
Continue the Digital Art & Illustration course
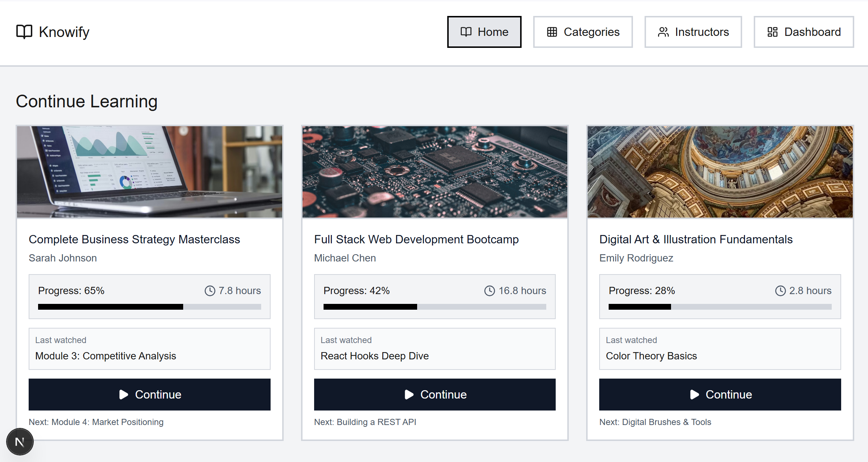pyautogui.click(x=720, y=395)
